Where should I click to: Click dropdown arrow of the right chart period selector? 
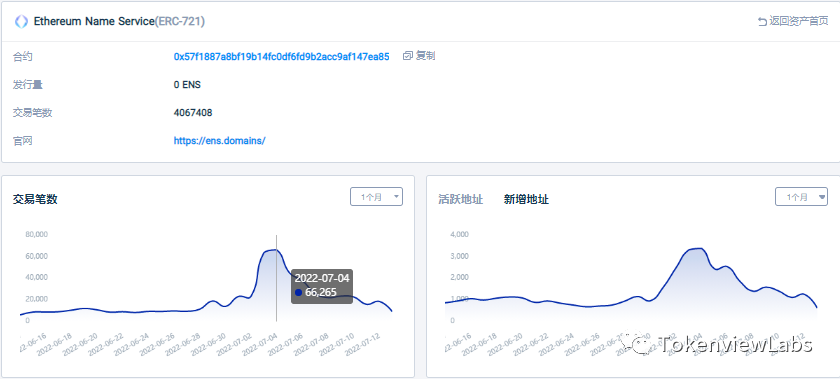tap(822, 197)
